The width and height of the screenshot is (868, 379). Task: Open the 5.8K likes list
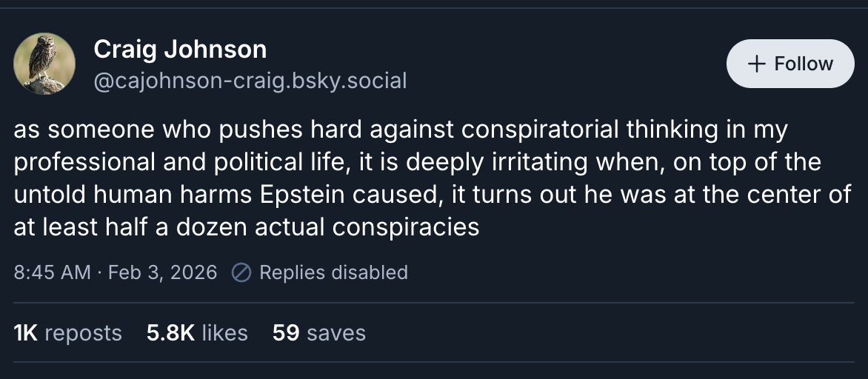coord(197,332)
